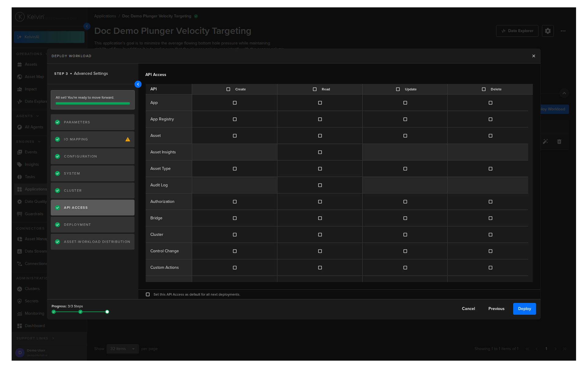This screenshot has height=368, width=588.
Task: Set API Access as default checkbox
Action: click(148, 294)
